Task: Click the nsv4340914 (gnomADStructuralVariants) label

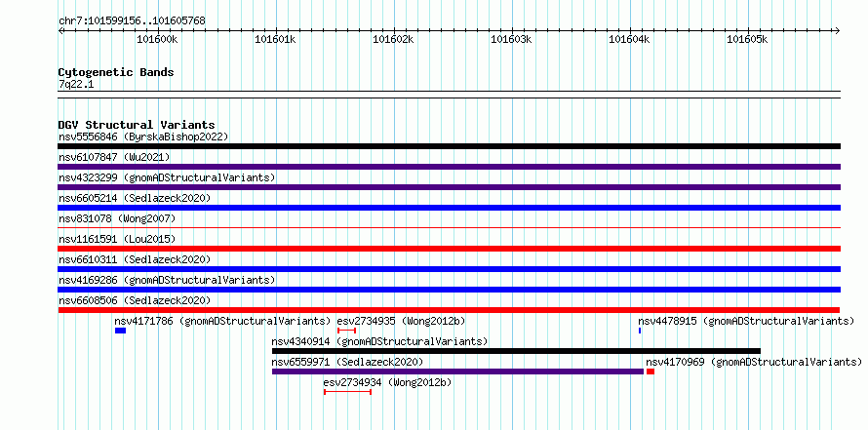Action: pos(379,341)
